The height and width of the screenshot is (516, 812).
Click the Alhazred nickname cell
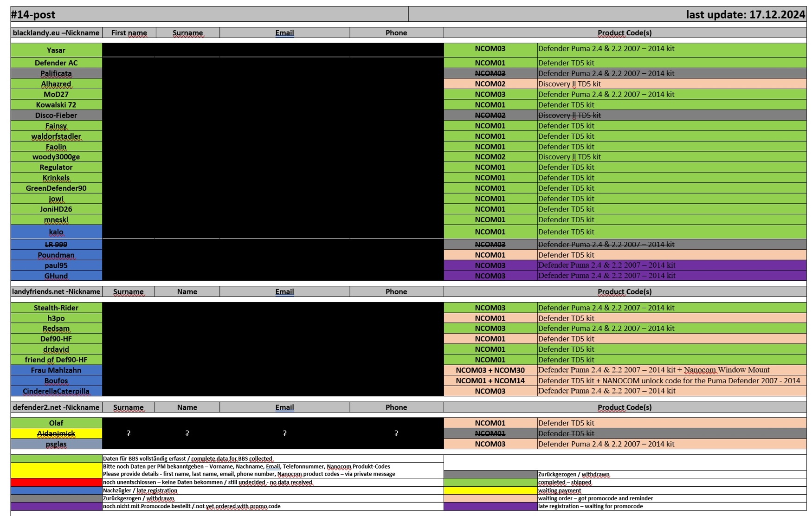pyautogui.click(x=56, y=84)
